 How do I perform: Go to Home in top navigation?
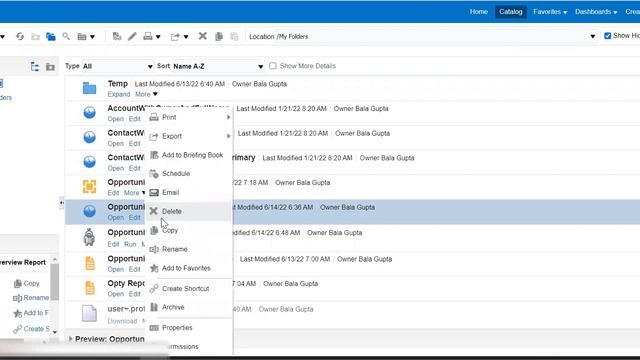(478, 11)
